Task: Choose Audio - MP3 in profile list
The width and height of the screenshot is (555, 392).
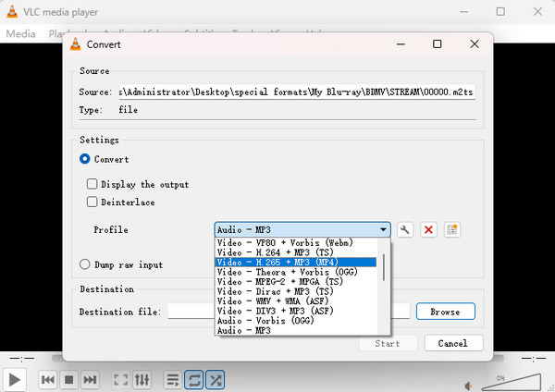Action: (296, 330)
